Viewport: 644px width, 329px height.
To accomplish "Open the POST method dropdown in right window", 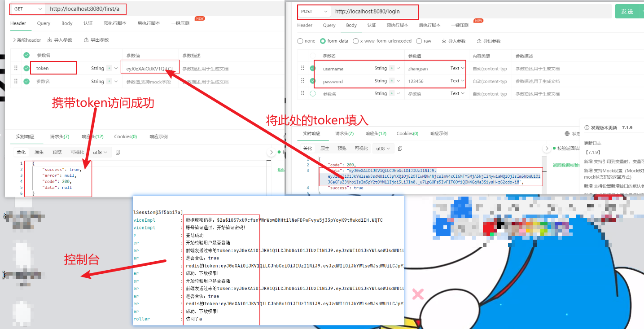I will [314, 12].
